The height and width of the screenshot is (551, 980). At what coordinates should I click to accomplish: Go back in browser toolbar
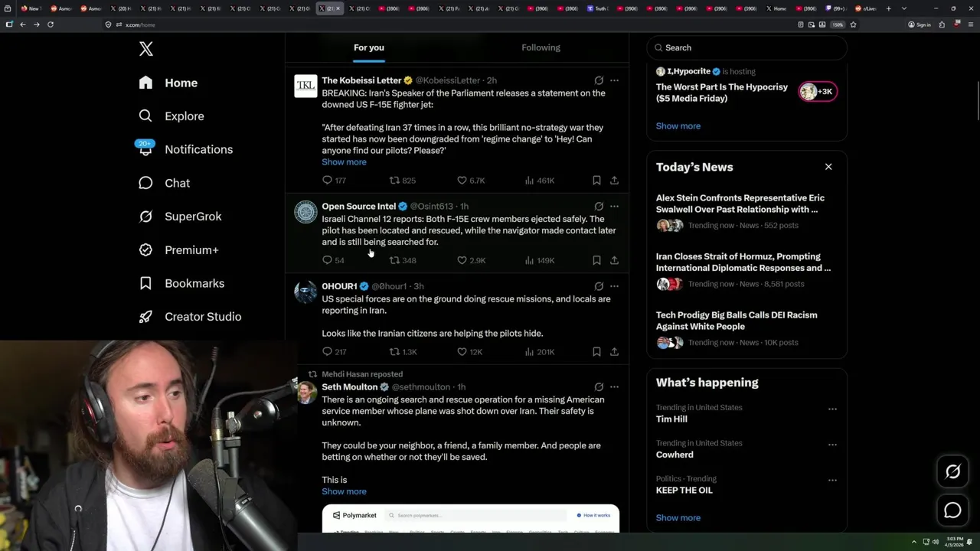[23, 24]
